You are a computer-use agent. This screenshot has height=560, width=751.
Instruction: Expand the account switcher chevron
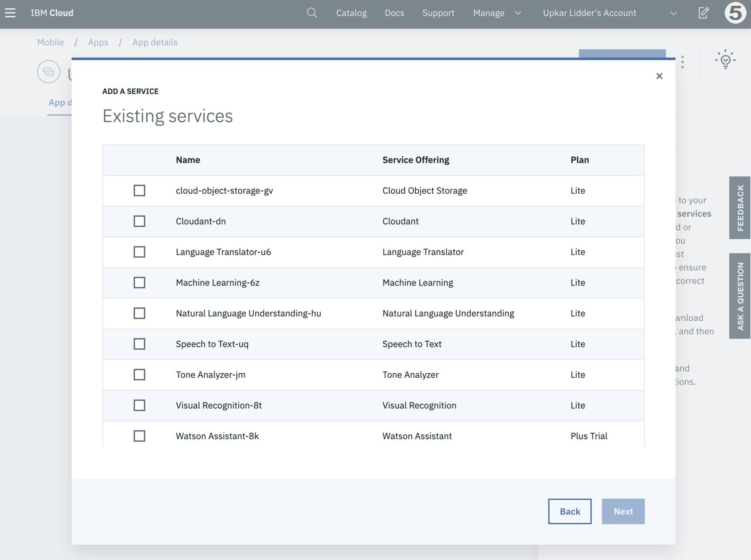[x=673, y=13]
